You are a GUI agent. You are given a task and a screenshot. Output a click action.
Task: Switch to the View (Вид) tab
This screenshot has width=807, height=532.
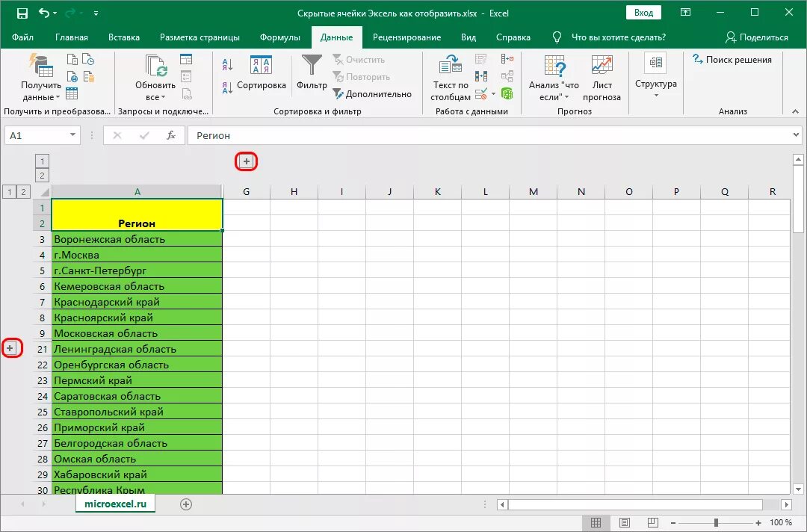click(469, 37)
